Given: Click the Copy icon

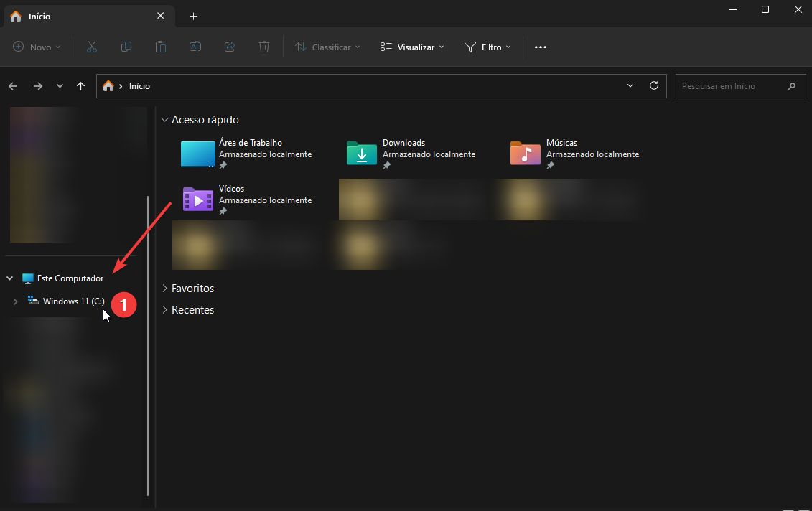Looking at the screenshot, I should click(126, 47).
